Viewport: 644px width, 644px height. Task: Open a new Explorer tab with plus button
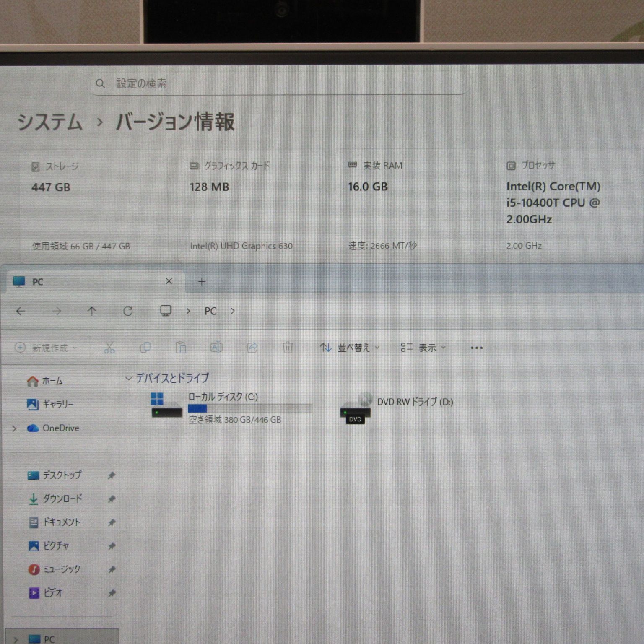pyautogui.click(x=202, y=282)
